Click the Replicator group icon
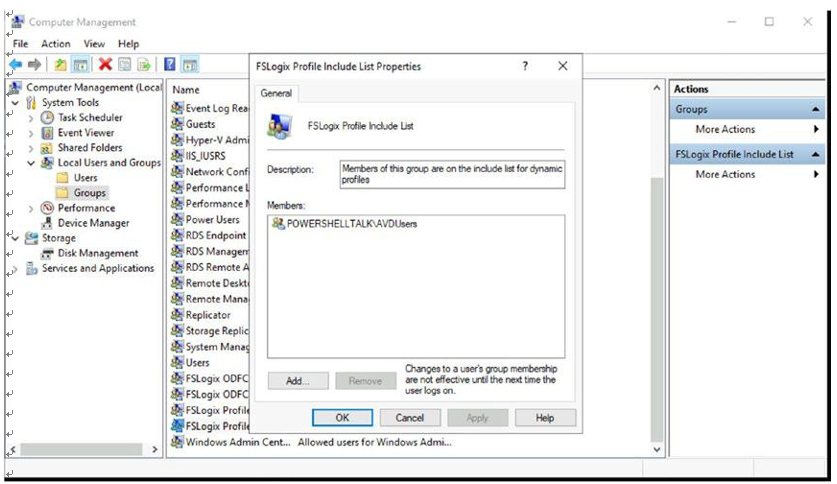The height and width of the screenshot is (484, 837). pos(177,315)
